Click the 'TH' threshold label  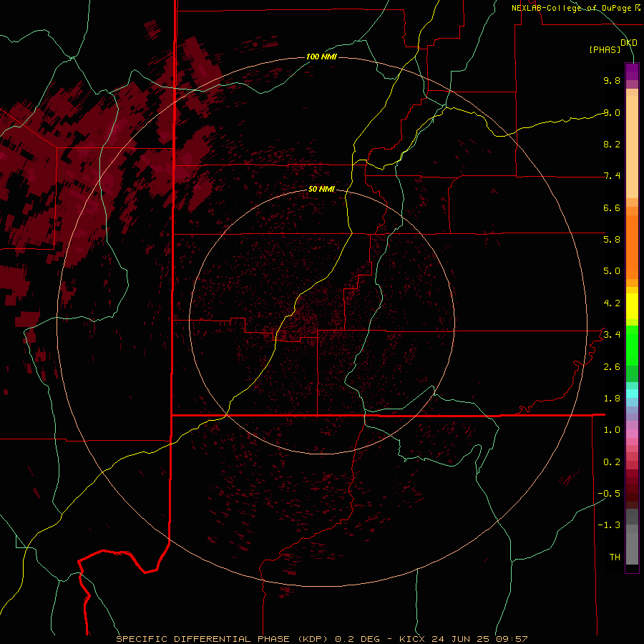(615, 557)
